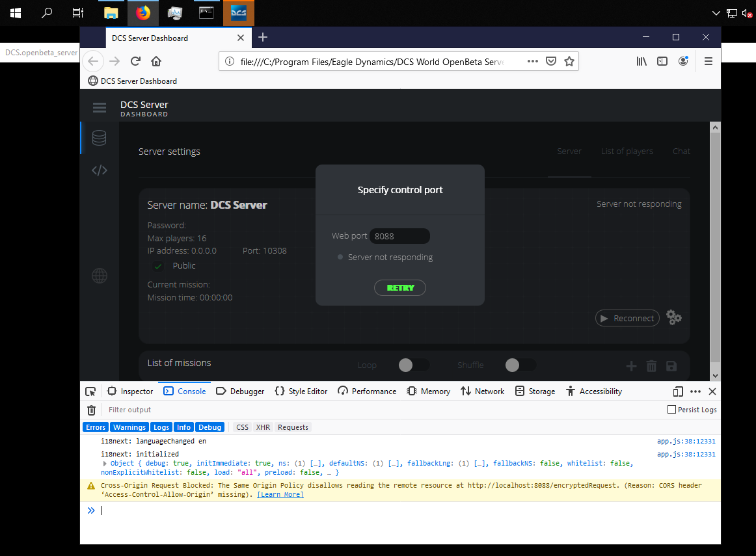This screenshot has width=756, height=556.
Task: Switch to the DCS app in taskbar
Action: coord(239,13)
